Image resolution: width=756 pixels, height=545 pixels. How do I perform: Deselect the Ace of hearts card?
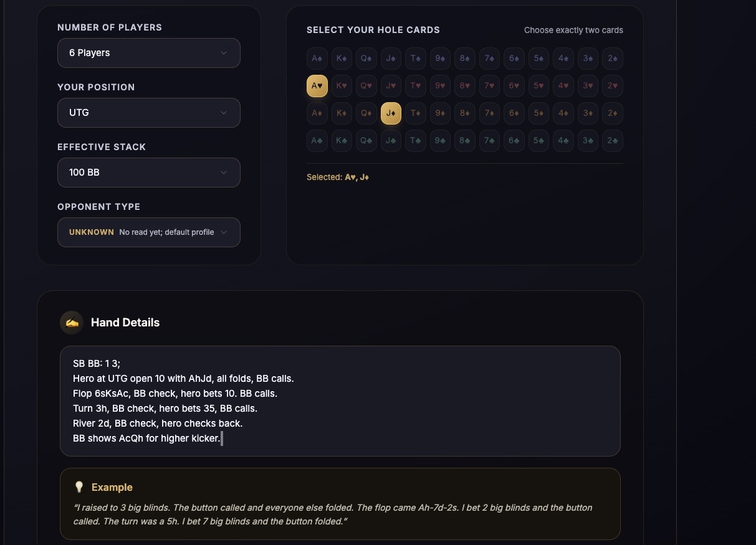click(317, 86)
